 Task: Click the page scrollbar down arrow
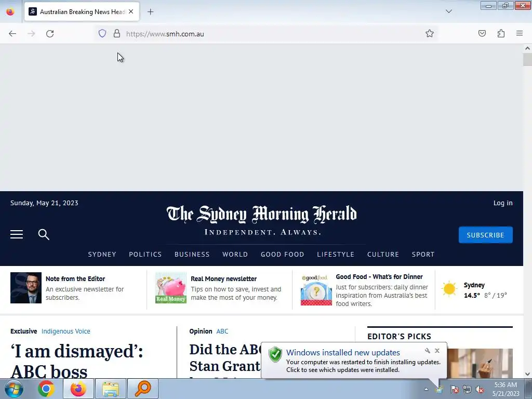(527, 374)
